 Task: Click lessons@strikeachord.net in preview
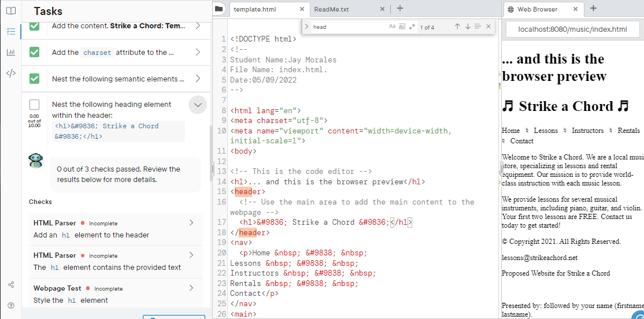(539, 258)
